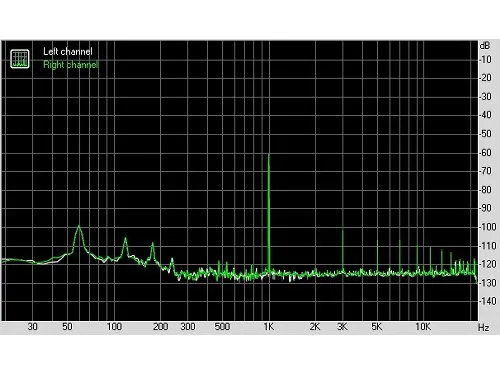Screen dimensions: 500x375
Task: Click the 10K frequency axis label
Action: 423,327
